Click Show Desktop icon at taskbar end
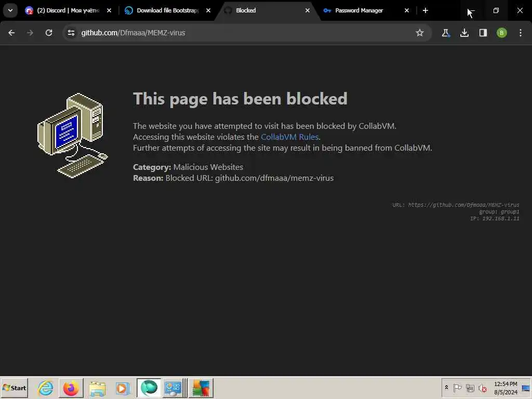 tap(526, 388)
